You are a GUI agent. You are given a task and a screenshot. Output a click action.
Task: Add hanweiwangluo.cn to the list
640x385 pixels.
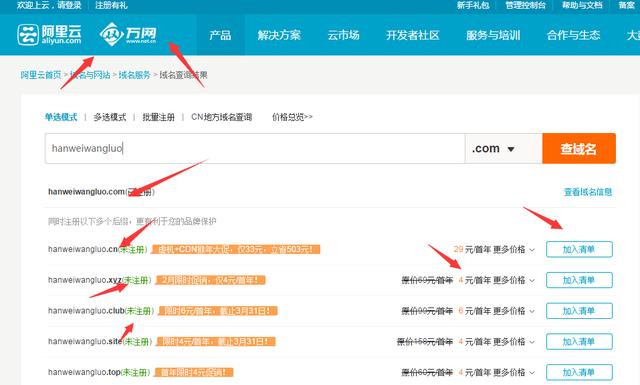pos(579,249)
